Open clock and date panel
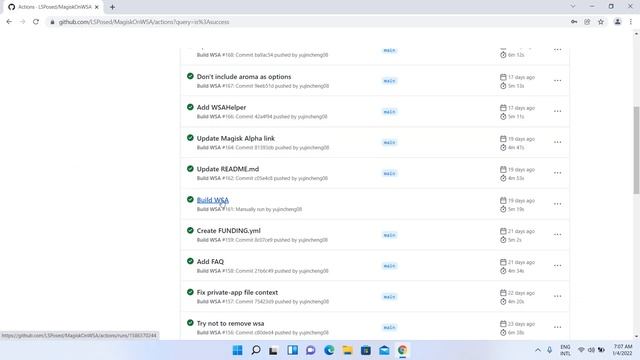640x360 pixels. pos(623,350)
